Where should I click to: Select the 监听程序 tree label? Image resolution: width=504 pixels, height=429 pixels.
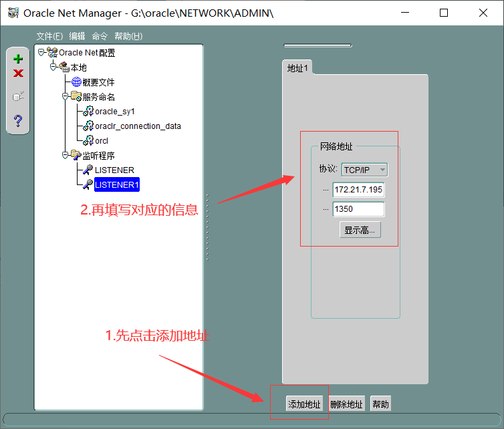pos(99,156)
